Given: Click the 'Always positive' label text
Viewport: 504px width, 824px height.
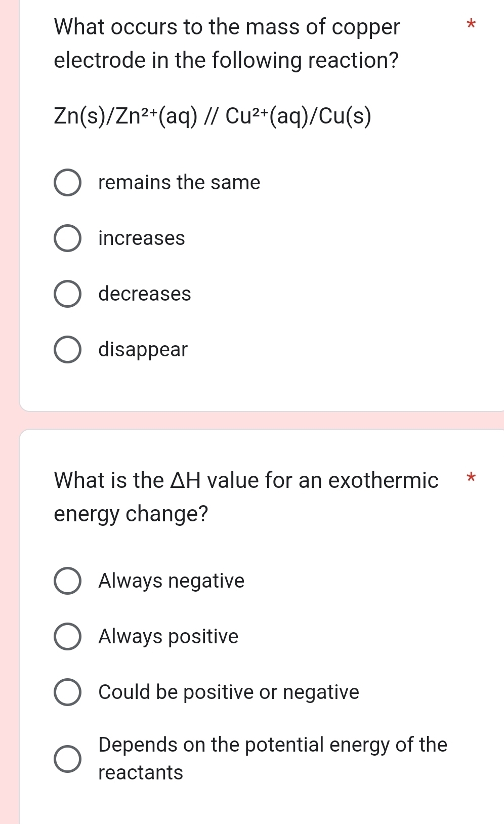Looking at the screenshot, I should pyautogui.click(x=169, y=636).
